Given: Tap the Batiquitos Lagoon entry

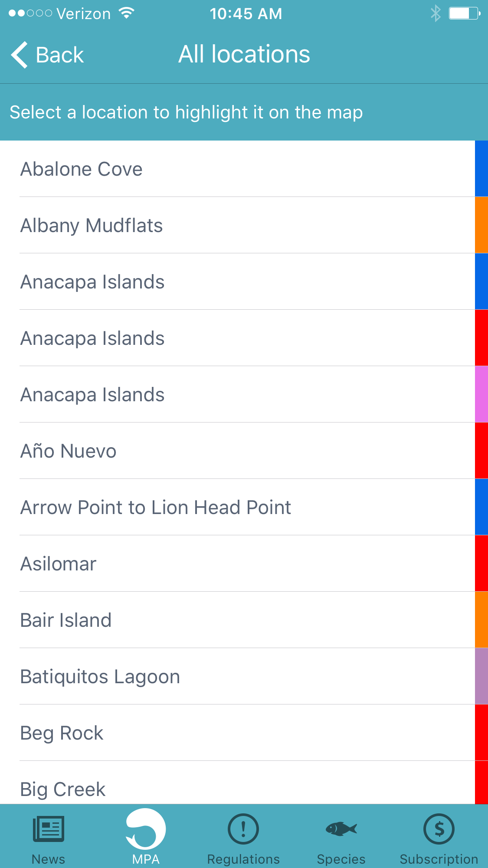Looking at the screenshot, I should [x=100, y=677].
